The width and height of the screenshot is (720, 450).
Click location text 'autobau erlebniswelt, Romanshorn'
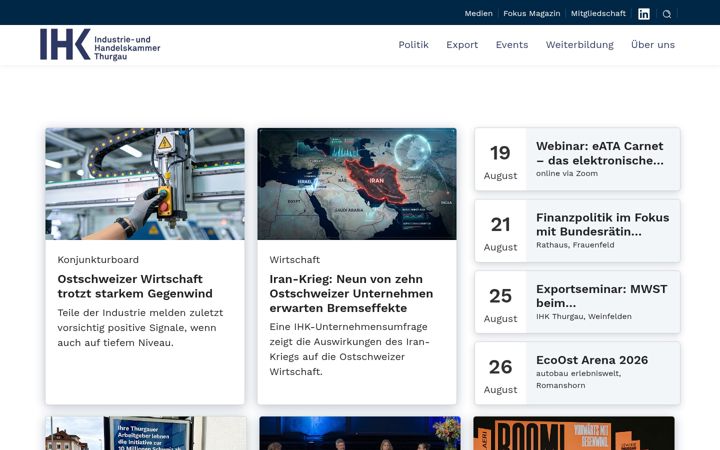click(x=579, y=379)
